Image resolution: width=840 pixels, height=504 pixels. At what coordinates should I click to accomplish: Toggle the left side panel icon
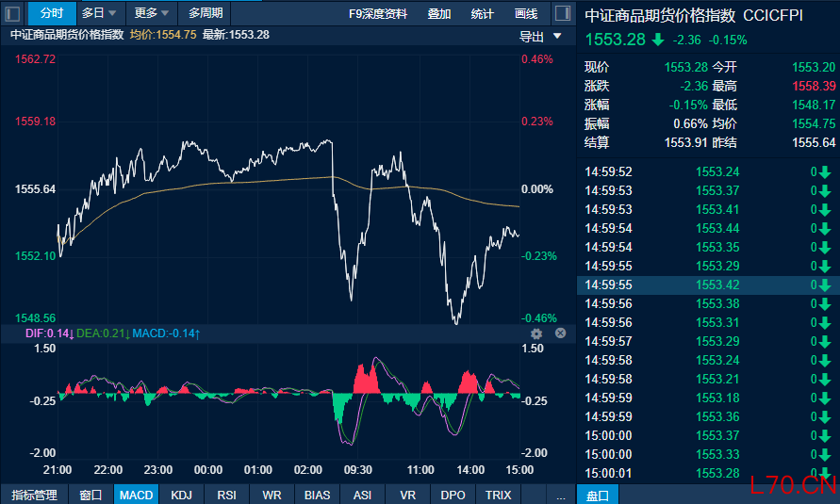click(x=13, y=13)
